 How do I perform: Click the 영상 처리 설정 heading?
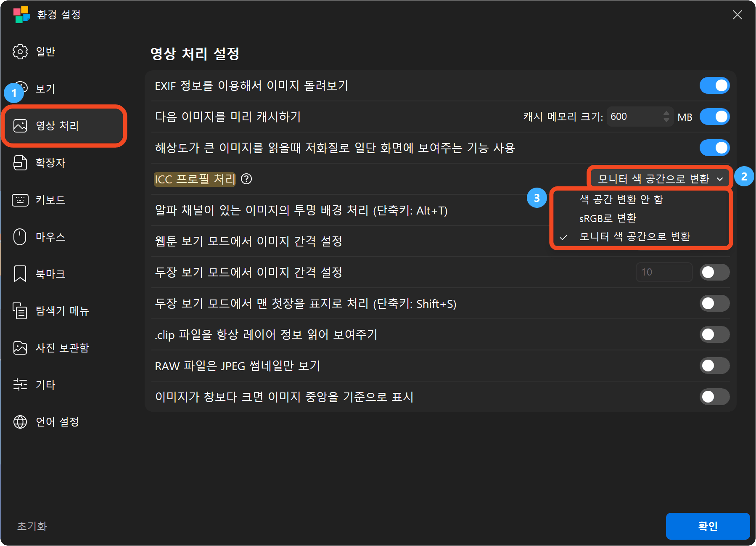[x=195, y=53]
